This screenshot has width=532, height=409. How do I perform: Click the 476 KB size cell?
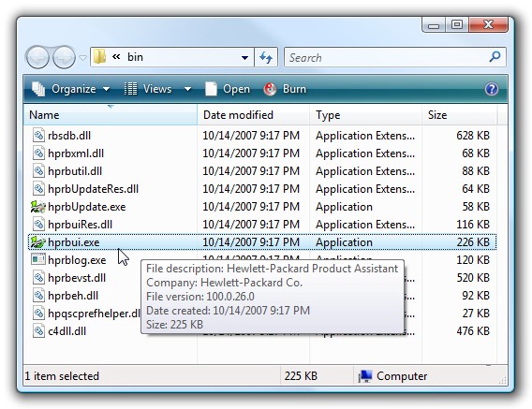click(473, 331)
